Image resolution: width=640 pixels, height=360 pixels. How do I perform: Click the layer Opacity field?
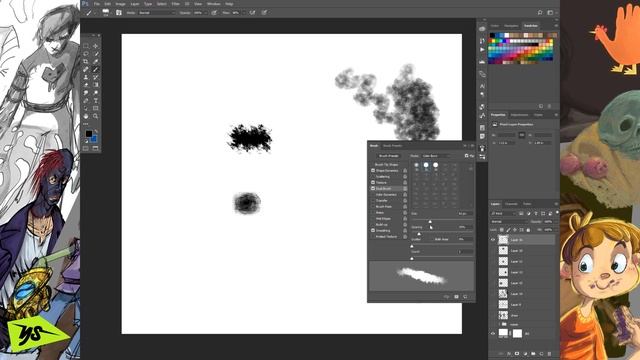pos(548,221)
